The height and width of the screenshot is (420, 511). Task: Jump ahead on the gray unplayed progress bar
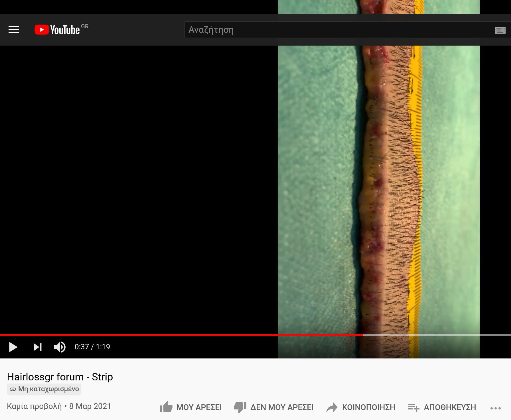point(436,335)
